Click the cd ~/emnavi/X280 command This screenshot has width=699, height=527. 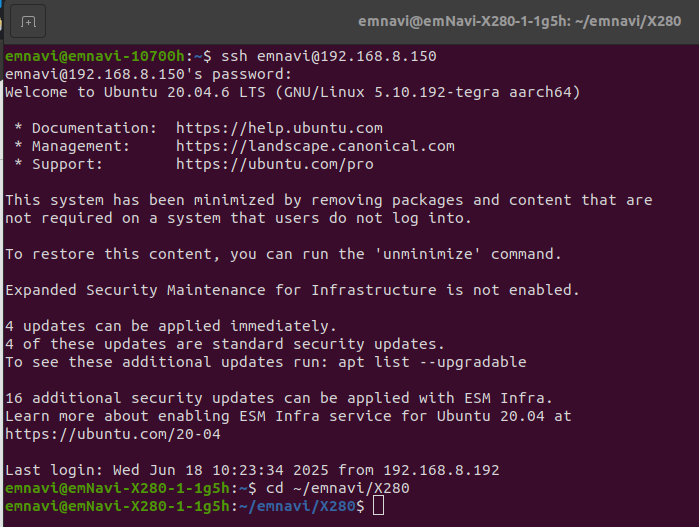(x=337, y=488)
